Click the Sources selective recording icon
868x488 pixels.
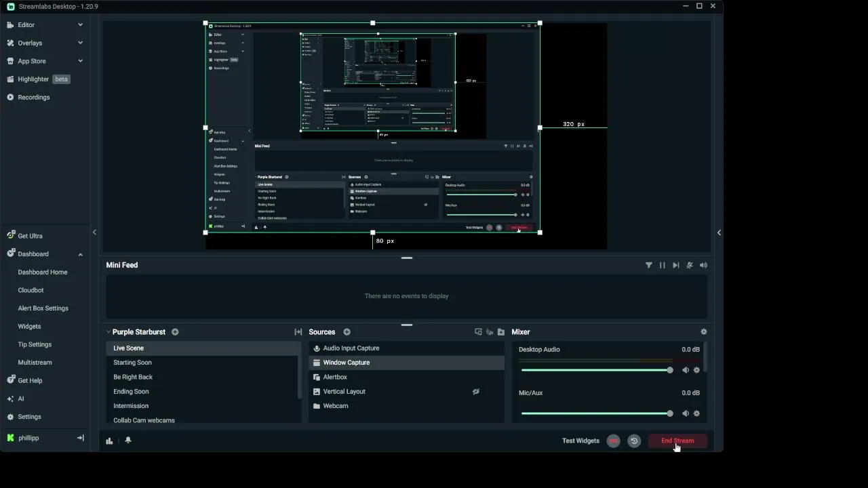click(490, 332)
